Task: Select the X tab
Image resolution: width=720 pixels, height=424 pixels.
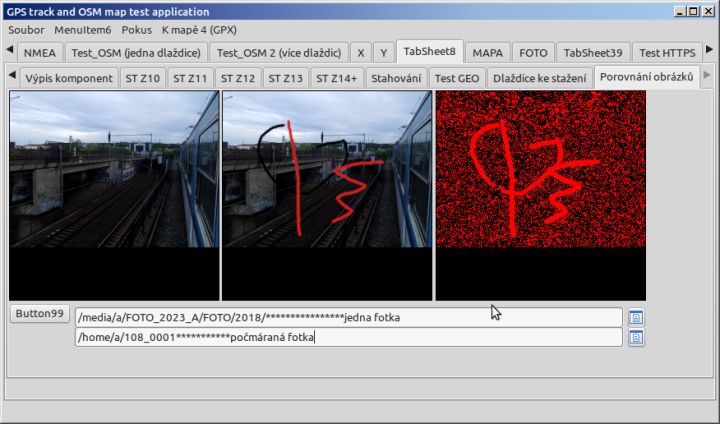Action: tap(361, 53)
